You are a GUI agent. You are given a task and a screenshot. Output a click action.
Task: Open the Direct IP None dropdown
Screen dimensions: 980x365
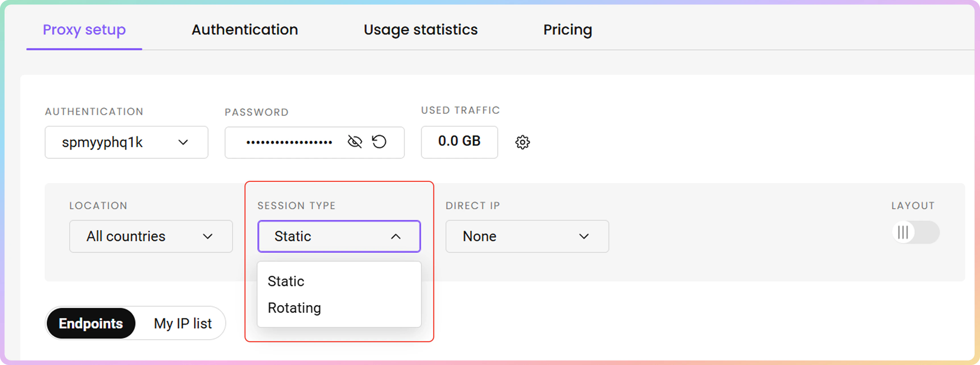pyautogui.click(x=527, y=236)
